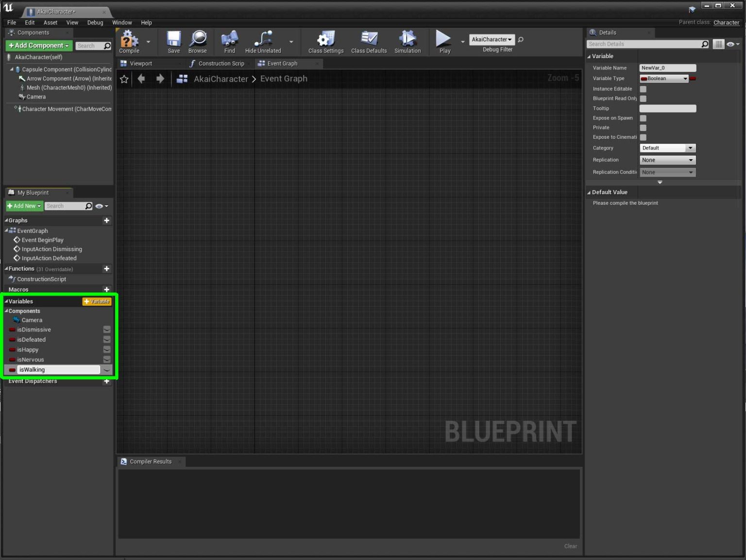Open the Debug menu
The width and height of the screenshot is (746, 560).
(95, 22)
